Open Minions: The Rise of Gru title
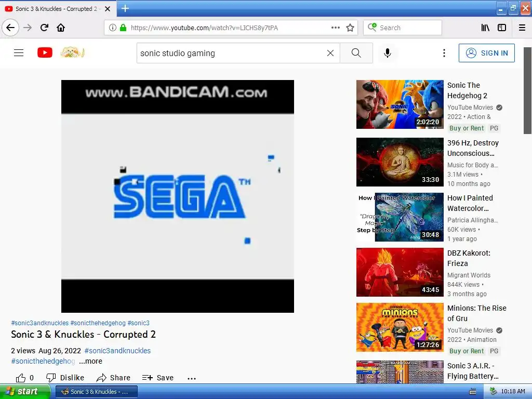 click(x=477, y=313)
